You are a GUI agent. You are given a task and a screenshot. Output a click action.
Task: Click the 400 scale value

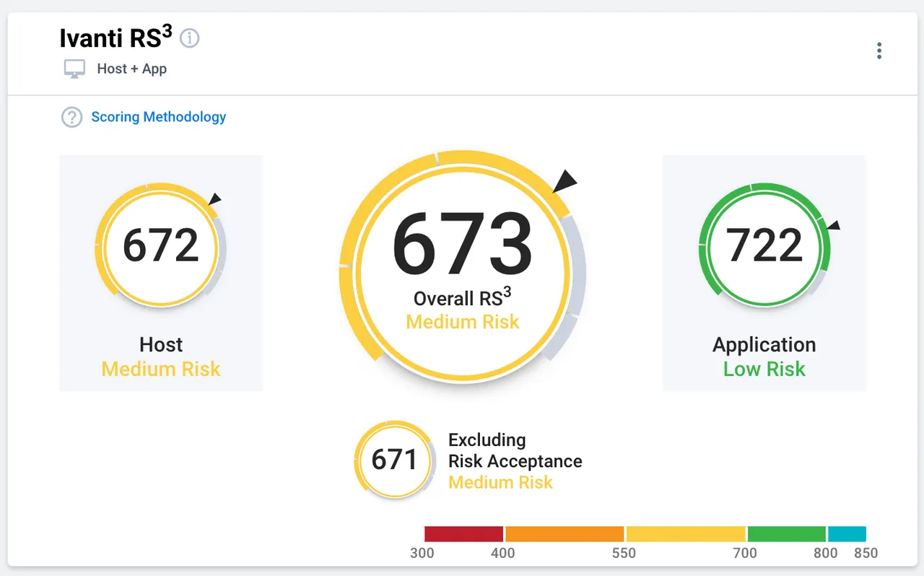[x=503, y=554]
